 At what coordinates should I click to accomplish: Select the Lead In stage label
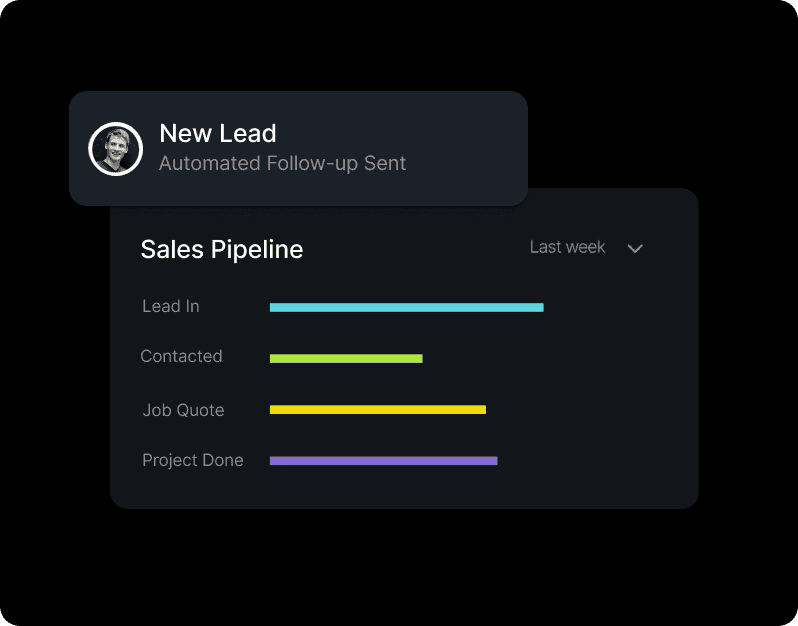(x=171, y=306)
